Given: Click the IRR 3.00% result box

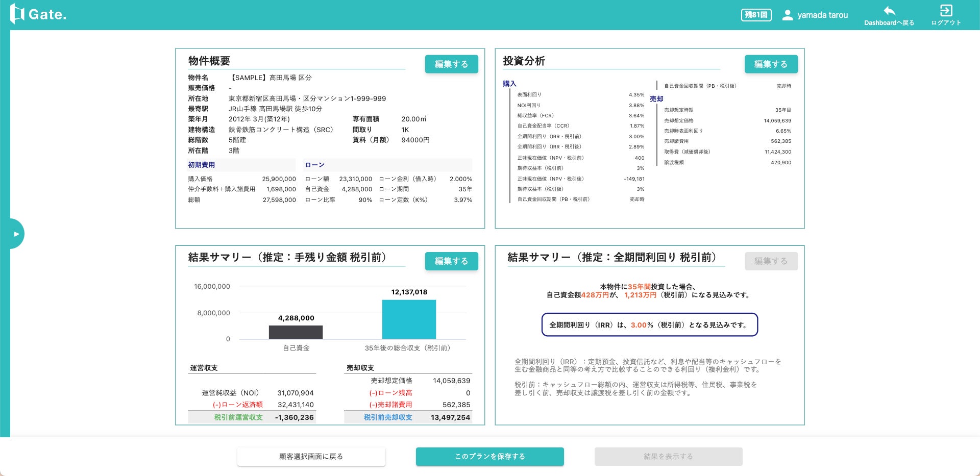Looking at the screenshot, I should (x=650, y=325).
